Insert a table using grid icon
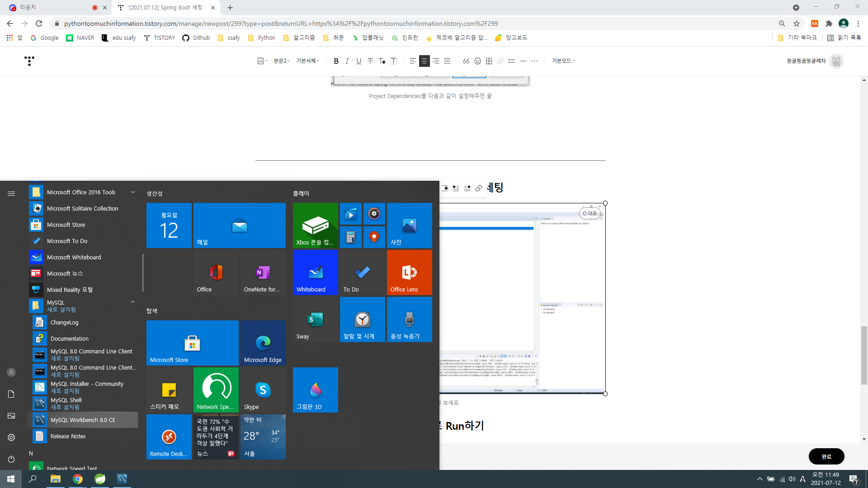The image size is (868, 488). coord(489,61)
